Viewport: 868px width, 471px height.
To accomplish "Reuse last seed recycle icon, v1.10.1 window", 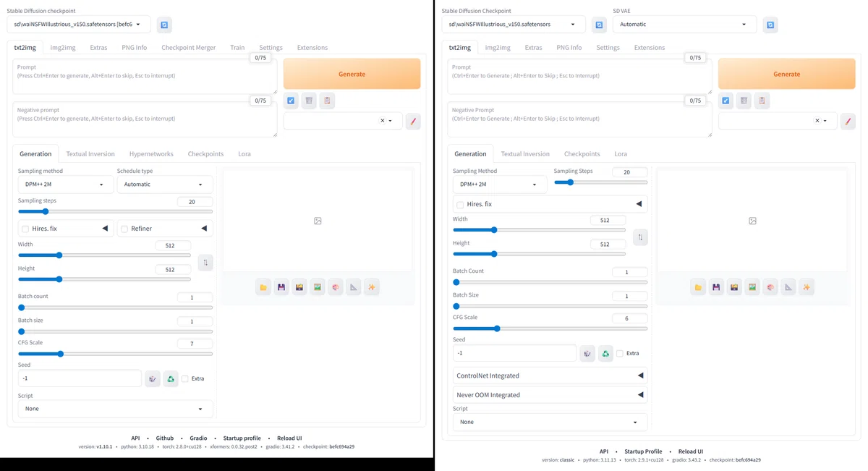I will [x=171, y=378].
